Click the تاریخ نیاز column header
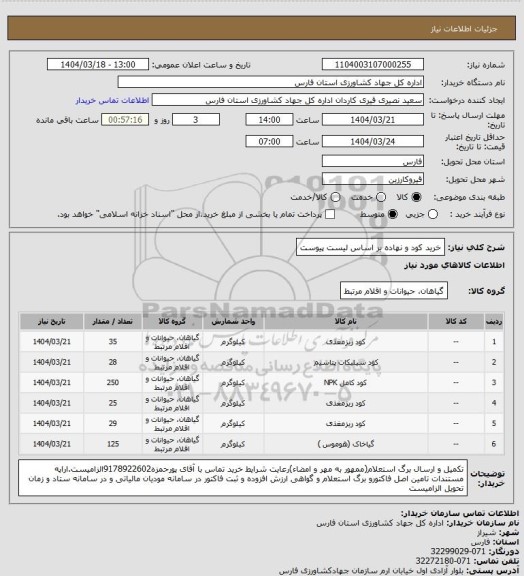This screenshot has width=524, height=576. click(x=51, y=321)
